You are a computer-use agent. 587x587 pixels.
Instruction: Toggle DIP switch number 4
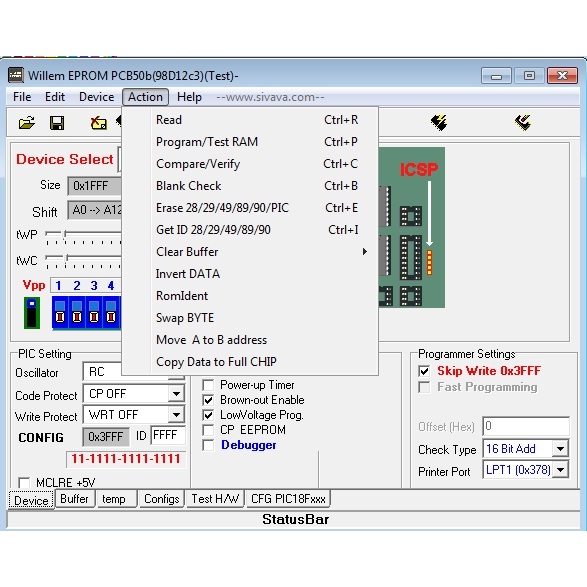pos(111,313)
